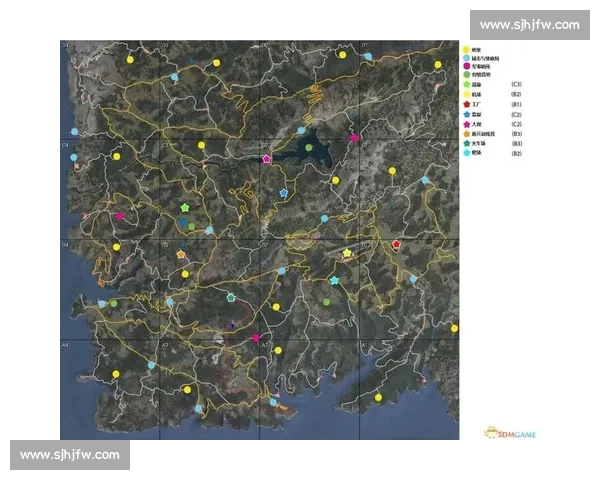Click the "A1" grid label on the map
This screenshot has height=480, width=600.
tap(364, 345)
